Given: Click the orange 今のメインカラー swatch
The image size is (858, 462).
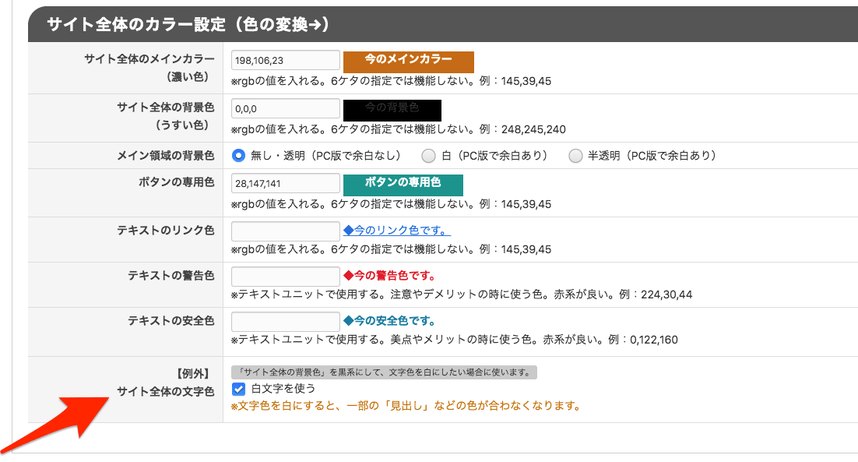Looking at the screenshot, I should coord(408,61).
